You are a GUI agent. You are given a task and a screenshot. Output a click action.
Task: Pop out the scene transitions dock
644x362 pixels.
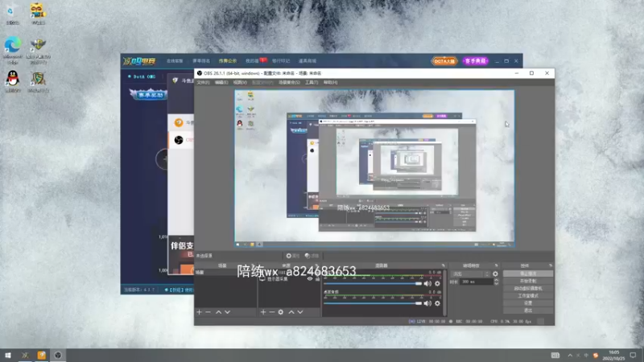(x=496, y=265)
